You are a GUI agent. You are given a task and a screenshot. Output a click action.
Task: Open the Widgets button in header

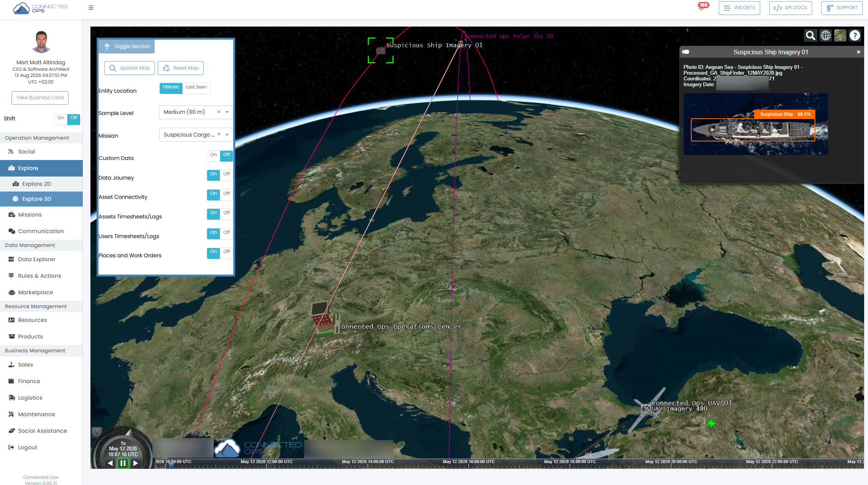739,8
